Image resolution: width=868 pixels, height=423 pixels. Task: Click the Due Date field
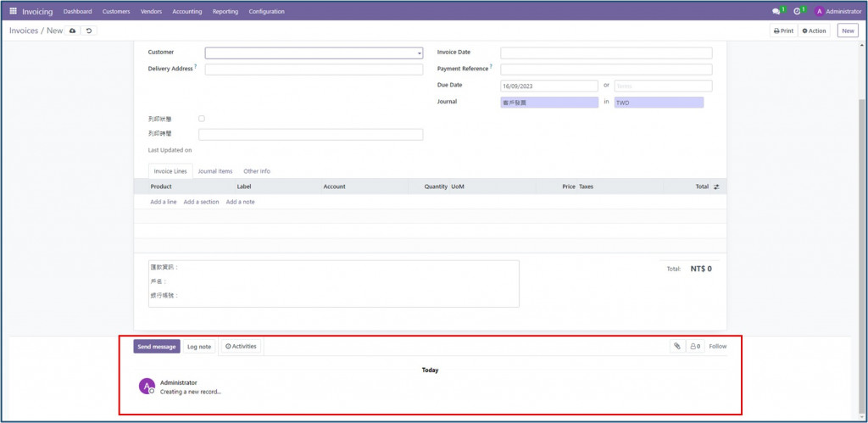point(549,86)
